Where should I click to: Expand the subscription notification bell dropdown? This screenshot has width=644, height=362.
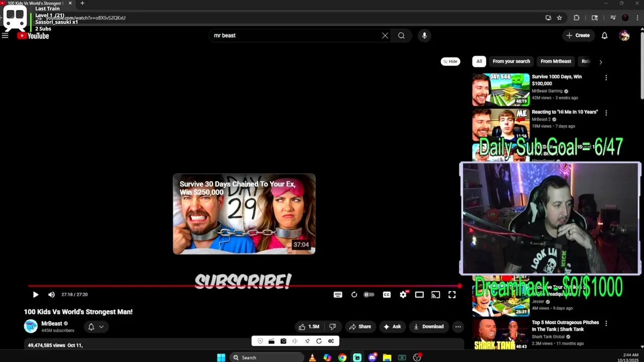click(96, 327)
